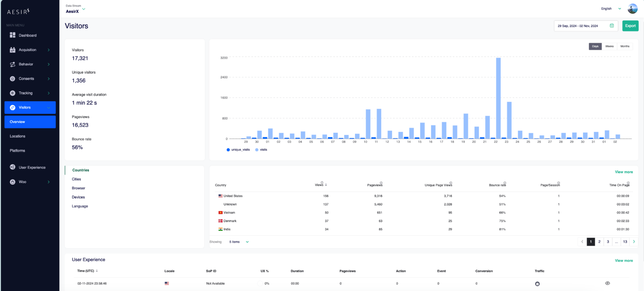Open the Woo section icon
This screenshot has width=644, height=291.
[12, 181]
